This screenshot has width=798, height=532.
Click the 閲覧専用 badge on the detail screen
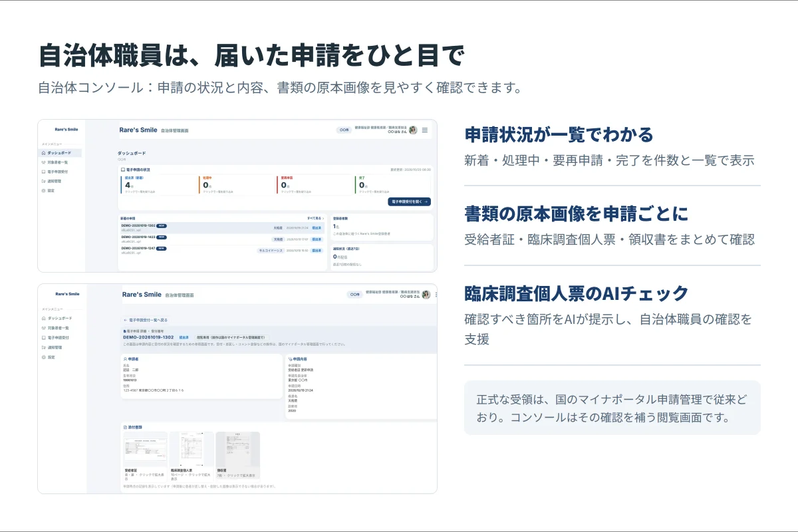click(231, 337)
